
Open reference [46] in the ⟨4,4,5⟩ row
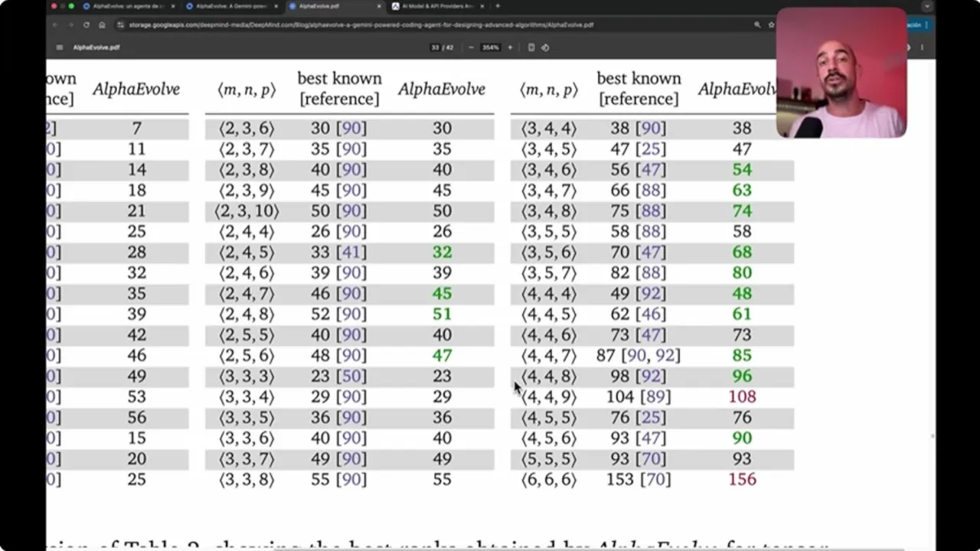point(650,314)
